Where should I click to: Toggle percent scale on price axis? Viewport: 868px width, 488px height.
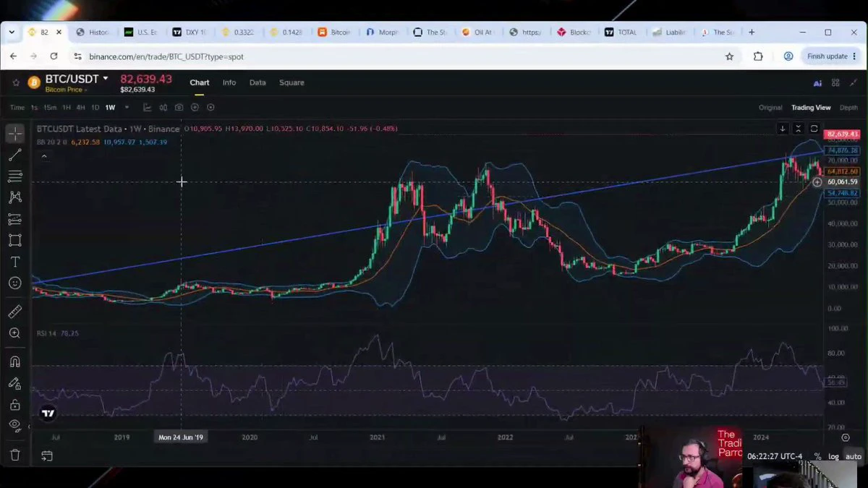pyautogui.click(x=817, y=456)
